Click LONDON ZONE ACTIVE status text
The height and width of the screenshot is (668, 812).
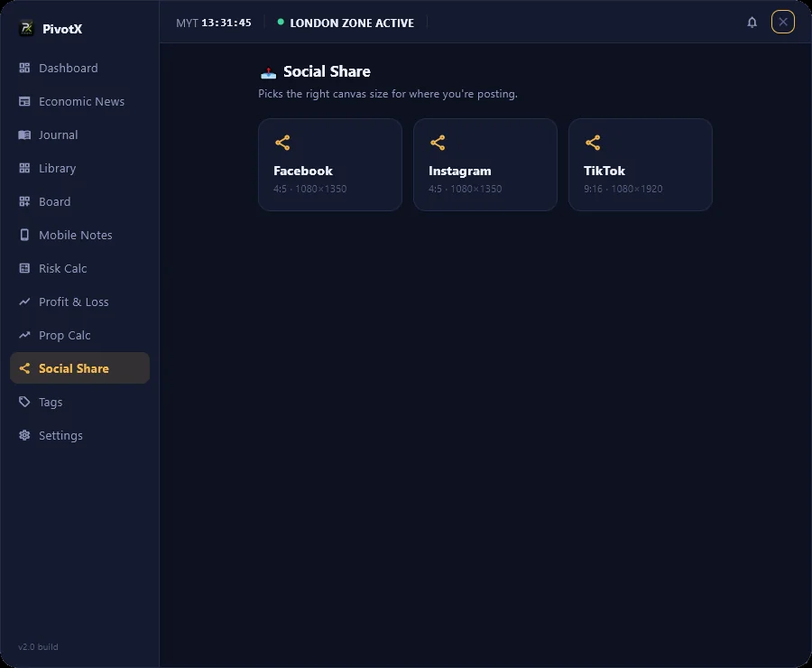(352, 23)
